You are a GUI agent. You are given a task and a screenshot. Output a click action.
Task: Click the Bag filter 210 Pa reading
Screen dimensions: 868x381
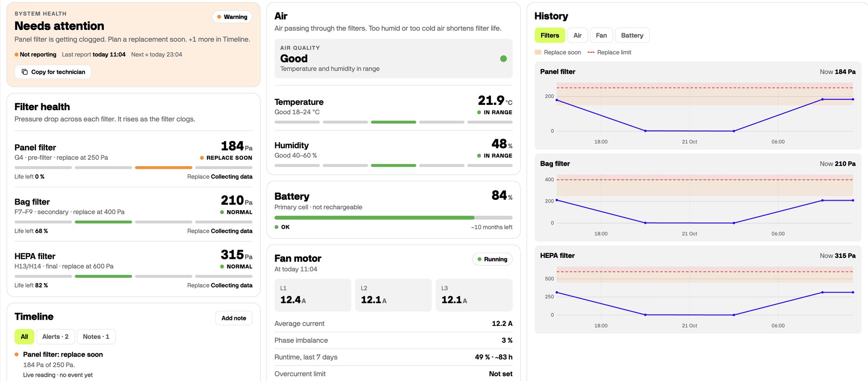point(237,200)
